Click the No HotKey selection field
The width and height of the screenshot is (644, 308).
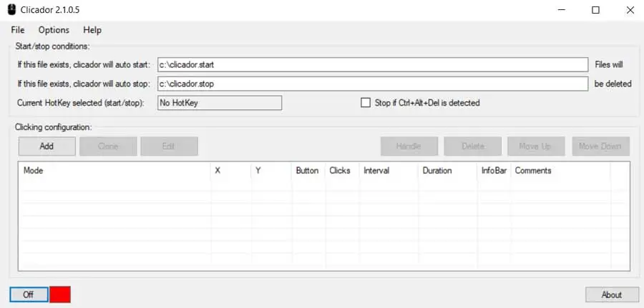(x=220, y=103)
